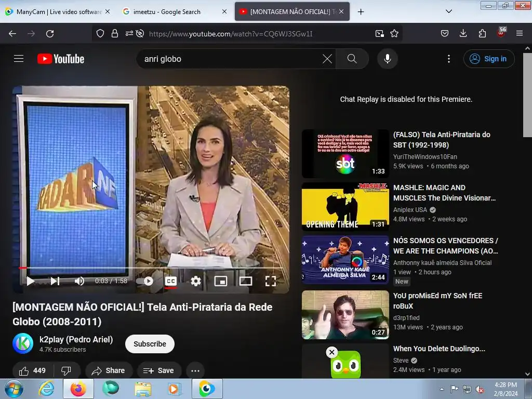Mute the video volume speaker icon
Viewport: 532px width, 399px height.
(79, 281)
